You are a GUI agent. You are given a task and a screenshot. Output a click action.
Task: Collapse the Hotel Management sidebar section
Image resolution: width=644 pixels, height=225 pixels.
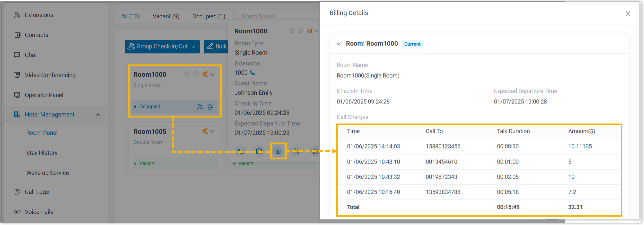click(98, 115)
